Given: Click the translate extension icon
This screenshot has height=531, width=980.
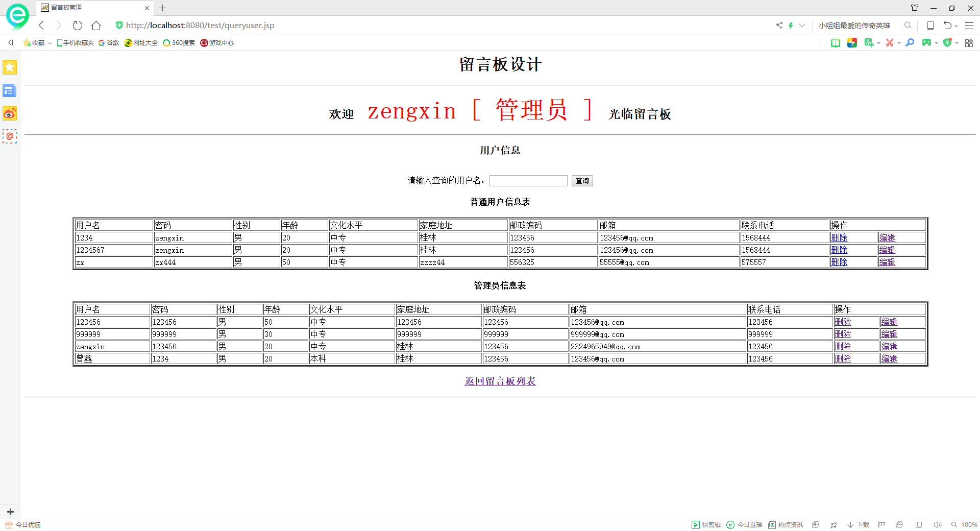Looking at the screenshot, I should click(x=869, y=43).
